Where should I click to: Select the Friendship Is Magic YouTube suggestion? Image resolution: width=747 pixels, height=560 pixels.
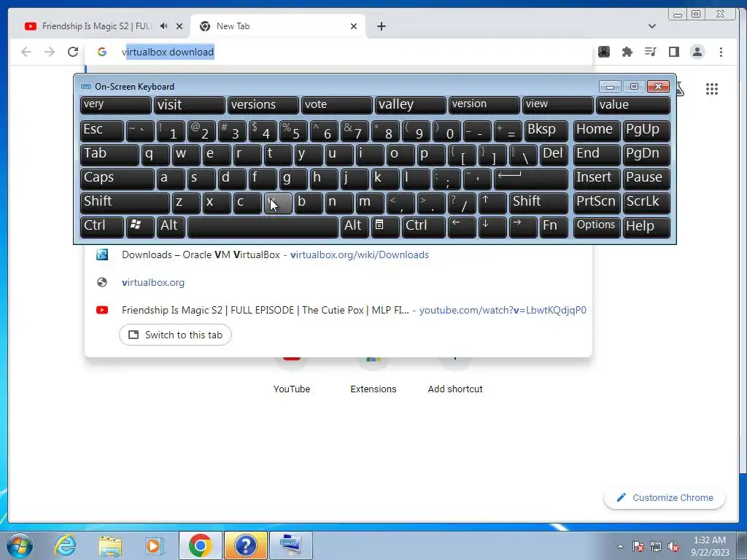click(338, 310)
